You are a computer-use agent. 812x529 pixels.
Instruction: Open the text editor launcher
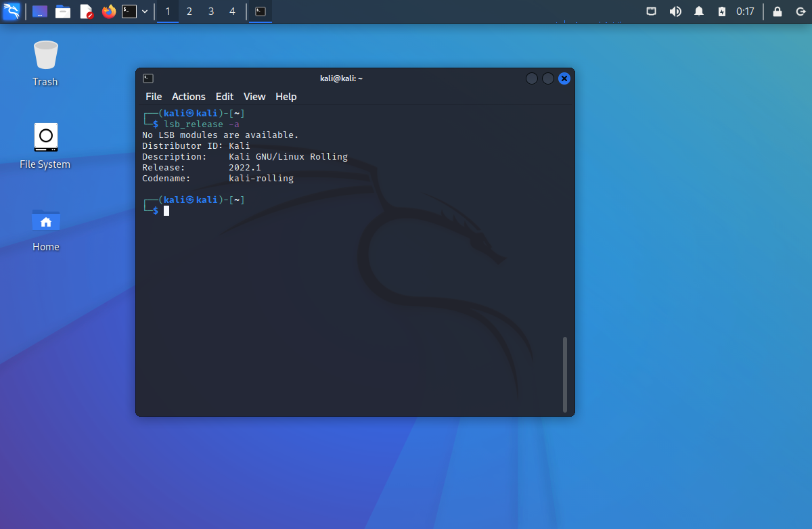[86, 11]
